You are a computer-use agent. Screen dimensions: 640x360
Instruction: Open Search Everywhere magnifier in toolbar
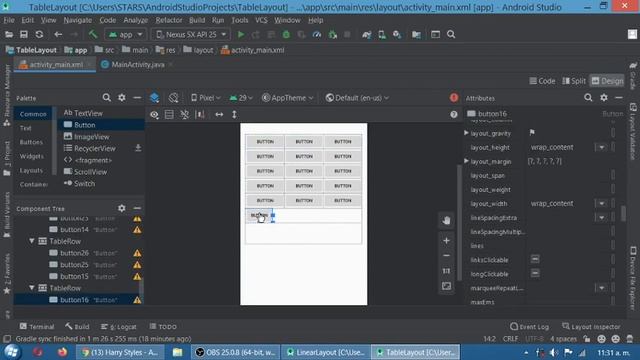point(451,35)
